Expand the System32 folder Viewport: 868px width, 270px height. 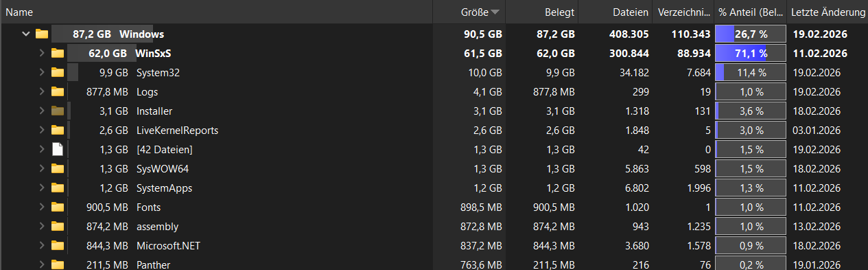tap(41, 72)
